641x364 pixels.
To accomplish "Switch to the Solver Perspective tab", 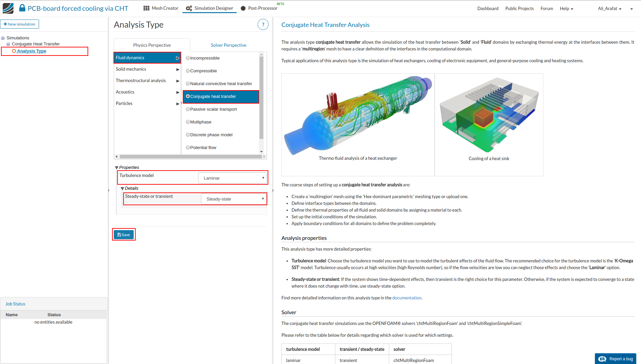I will [x=229, y=45].
